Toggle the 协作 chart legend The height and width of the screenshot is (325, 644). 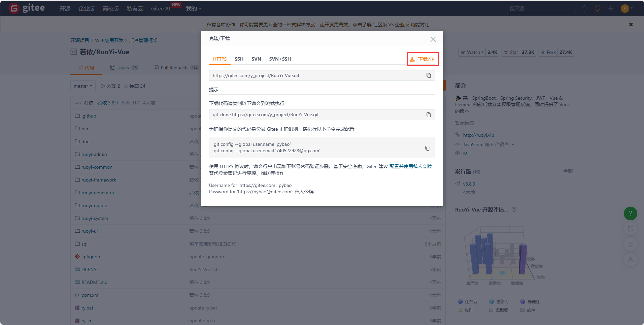pos(465,310)
